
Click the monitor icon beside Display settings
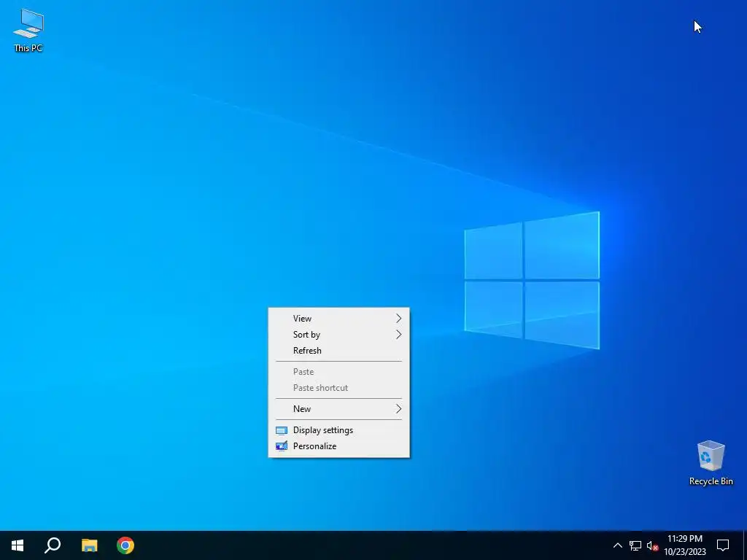pyautogui.click(x=282, y=430)
